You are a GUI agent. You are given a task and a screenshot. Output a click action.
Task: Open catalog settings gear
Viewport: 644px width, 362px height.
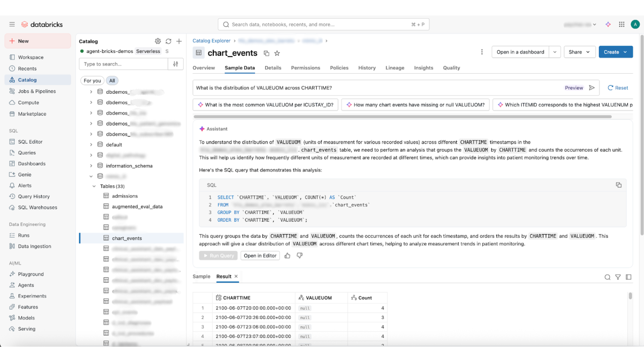(x=158, y=41)
